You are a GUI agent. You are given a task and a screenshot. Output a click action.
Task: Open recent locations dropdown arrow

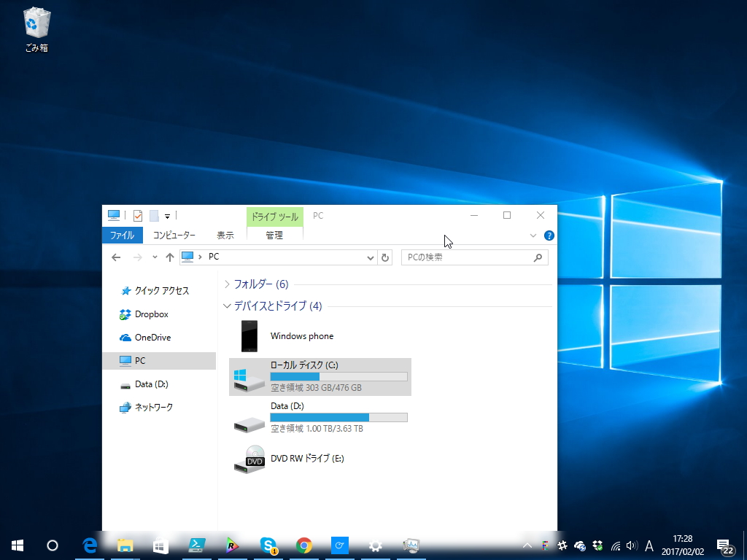[155, 257]
